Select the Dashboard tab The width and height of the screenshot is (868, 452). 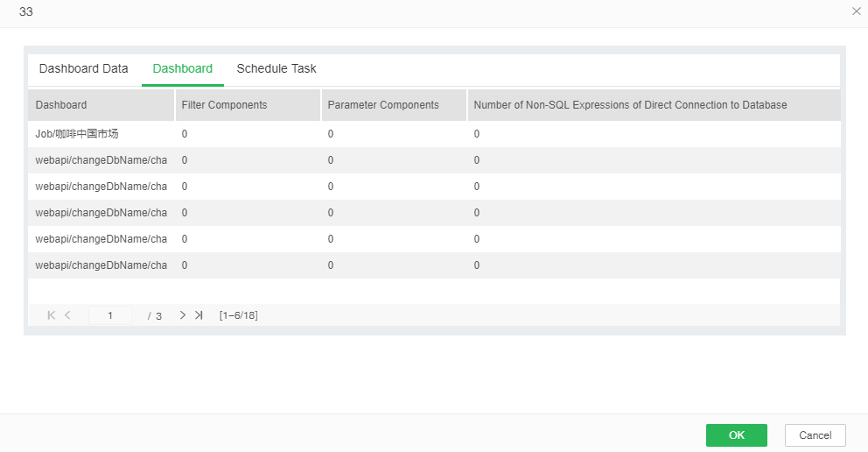click(x=183, y=68)
